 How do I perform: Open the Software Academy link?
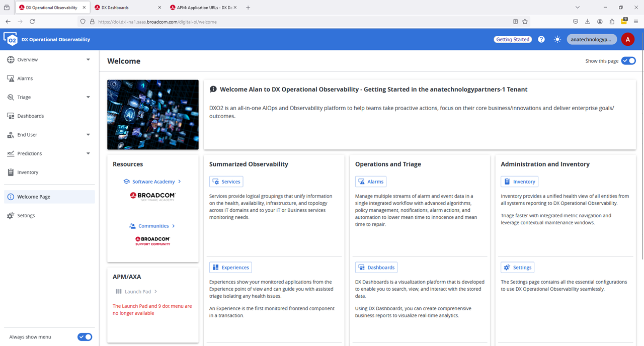click(x=153, y=182)
